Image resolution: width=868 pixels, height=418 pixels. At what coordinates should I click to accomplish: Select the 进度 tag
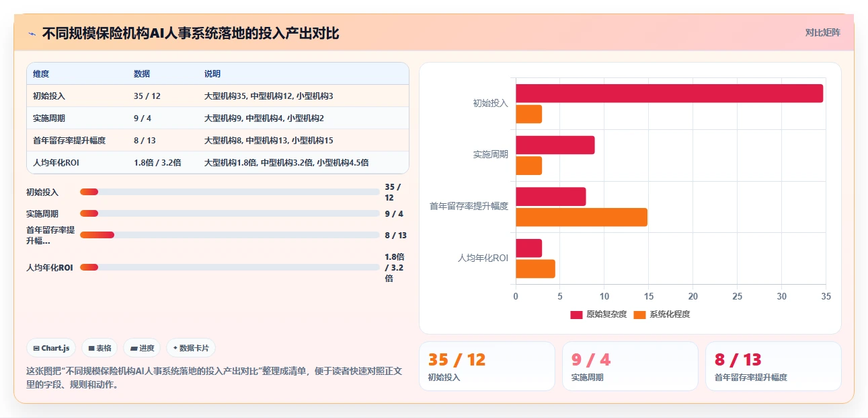(x=142, y=348)
